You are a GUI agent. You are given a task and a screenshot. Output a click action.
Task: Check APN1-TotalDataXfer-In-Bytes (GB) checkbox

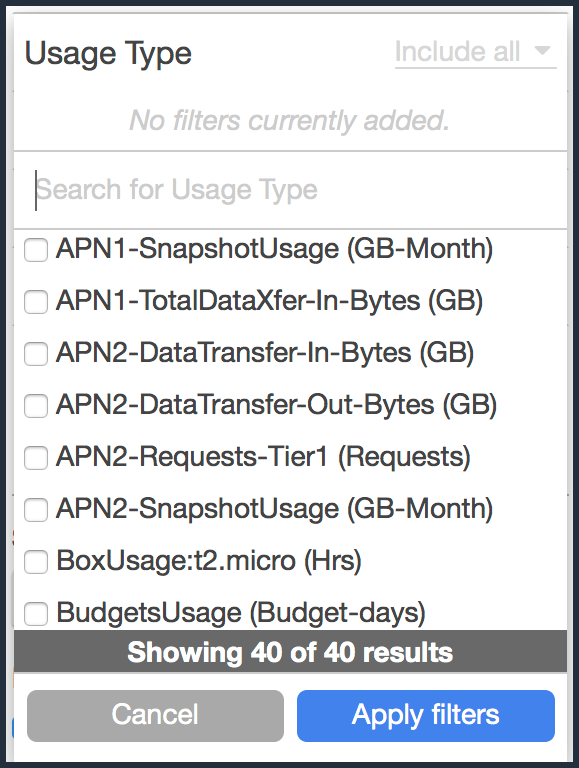coord(36,302)
